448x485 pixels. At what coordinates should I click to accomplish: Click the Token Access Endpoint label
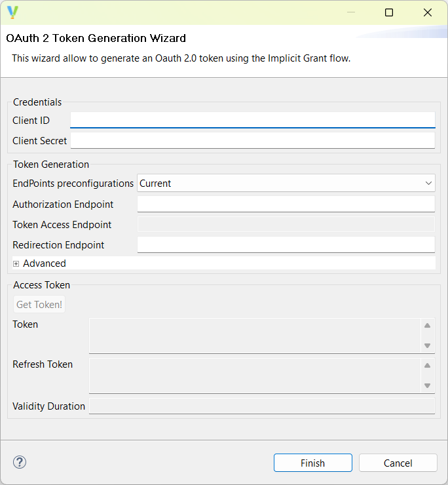coord(62,225)
